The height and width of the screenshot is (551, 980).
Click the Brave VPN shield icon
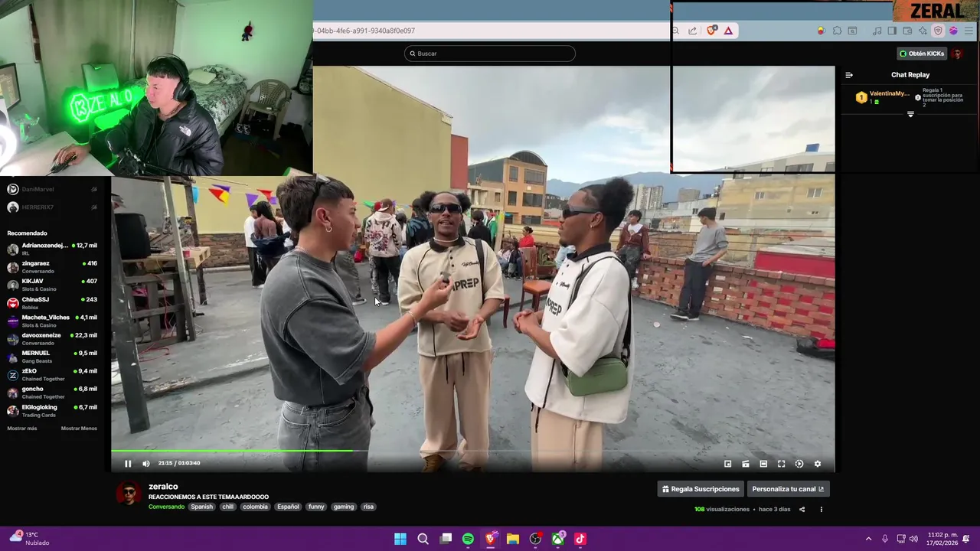938,31
